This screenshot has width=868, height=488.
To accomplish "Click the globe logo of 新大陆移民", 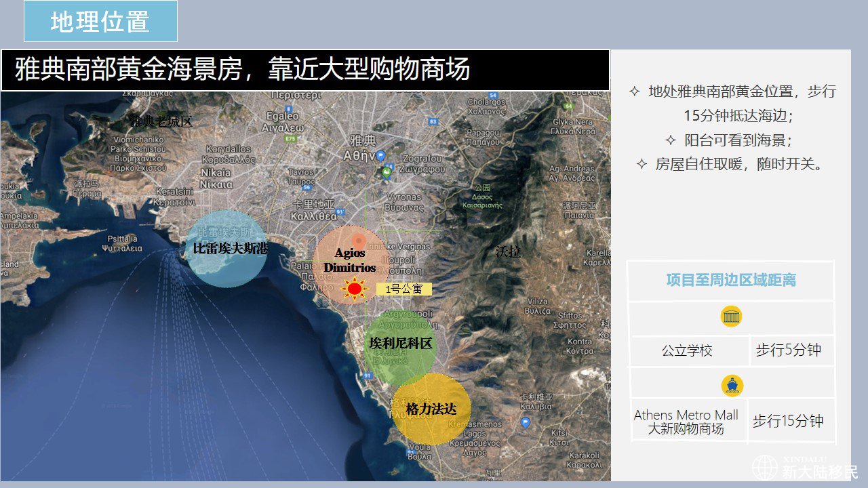I will click(x=765, y=468).
